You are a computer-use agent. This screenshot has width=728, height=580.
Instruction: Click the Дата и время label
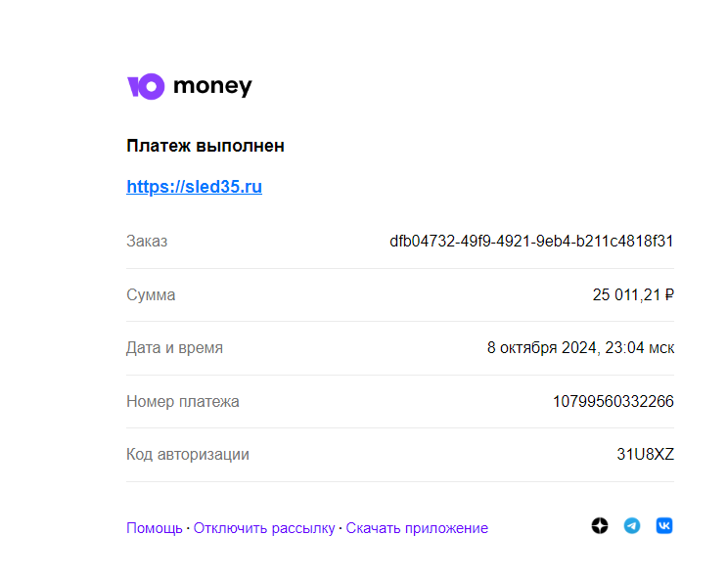pyautogui.click(x=174, y=347)
